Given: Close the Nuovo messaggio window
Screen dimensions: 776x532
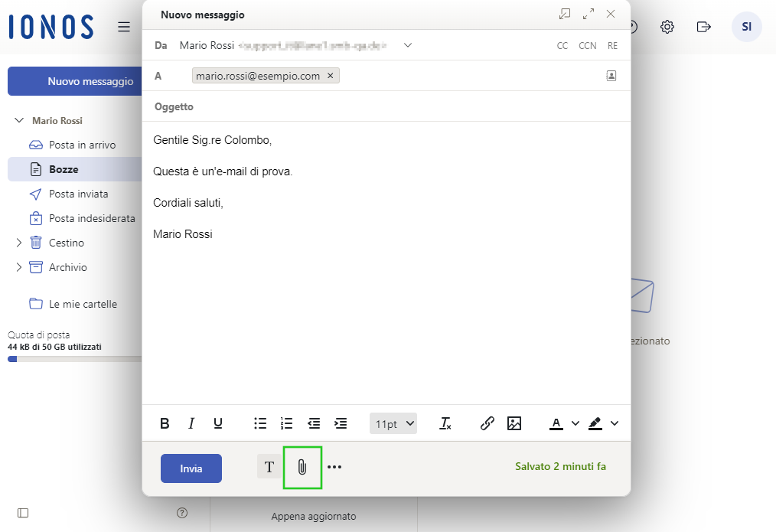Looking at the screenshot, I should 611,14.
